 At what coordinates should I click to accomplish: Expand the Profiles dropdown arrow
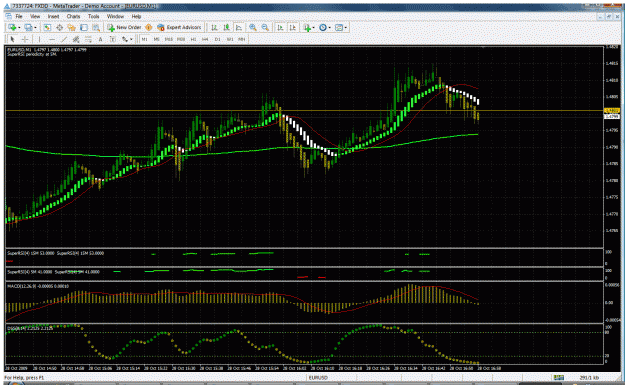pos(35,28)
